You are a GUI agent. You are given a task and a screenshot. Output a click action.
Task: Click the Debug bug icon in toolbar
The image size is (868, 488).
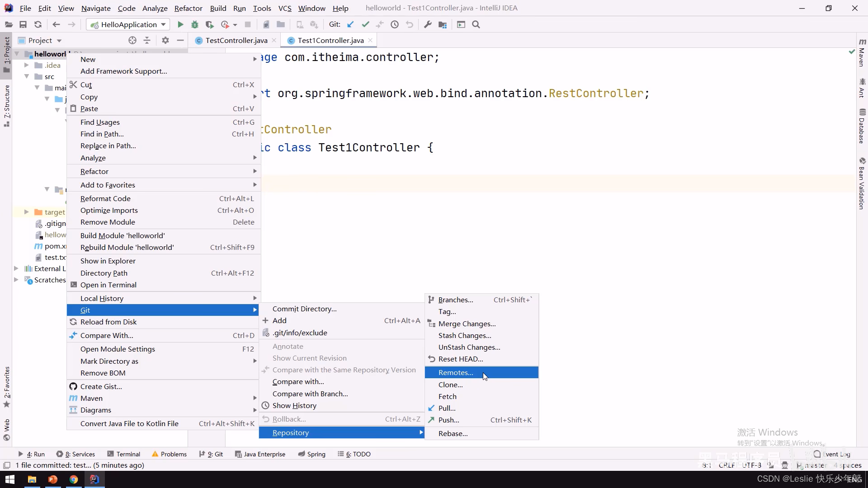(195, 24)
